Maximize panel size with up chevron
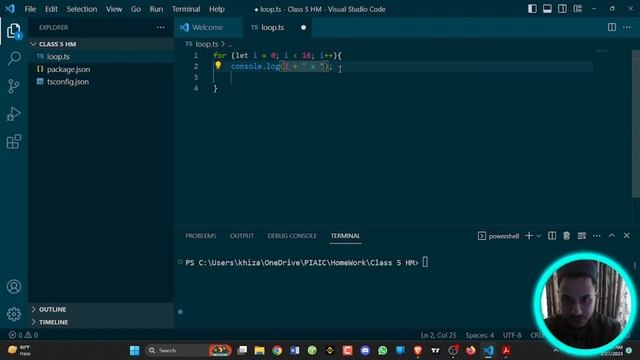This screenshot has height=360, width=640. point(611,236)
